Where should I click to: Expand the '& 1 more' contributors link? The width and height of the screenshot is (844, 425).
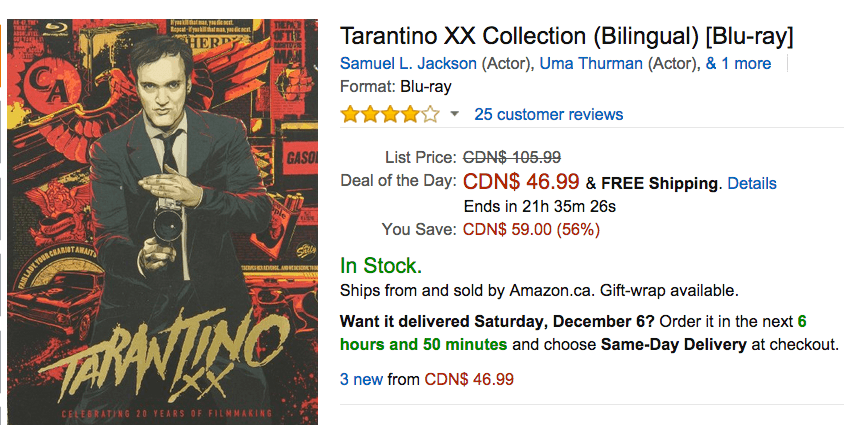coord(738,63)
